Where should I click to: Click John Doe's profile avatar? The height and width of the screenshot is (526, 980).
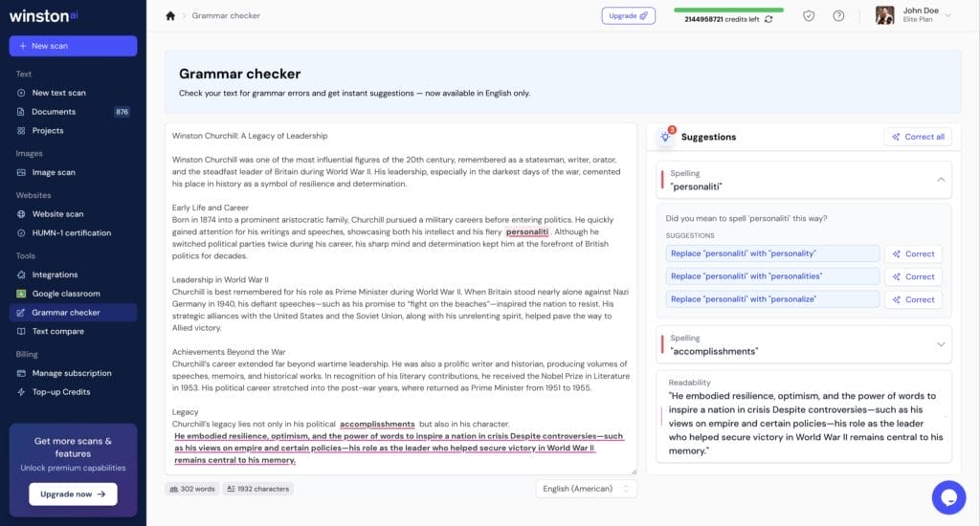click(x=885, y=15)
